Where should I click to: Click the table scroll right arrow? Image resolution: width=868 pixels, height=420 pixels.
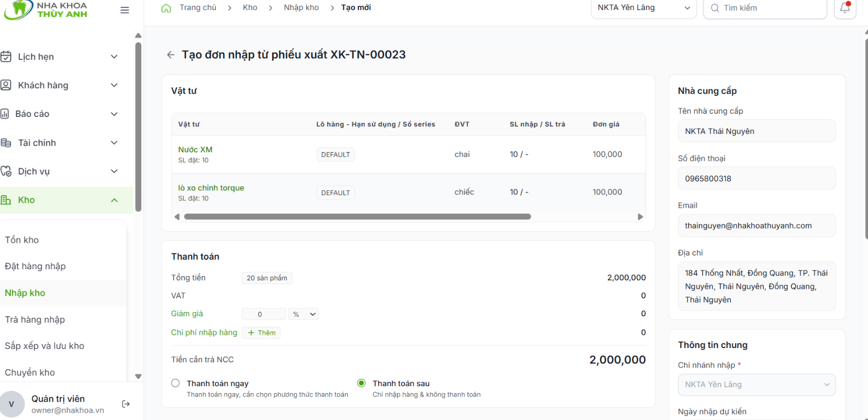(x=640, y=217)
